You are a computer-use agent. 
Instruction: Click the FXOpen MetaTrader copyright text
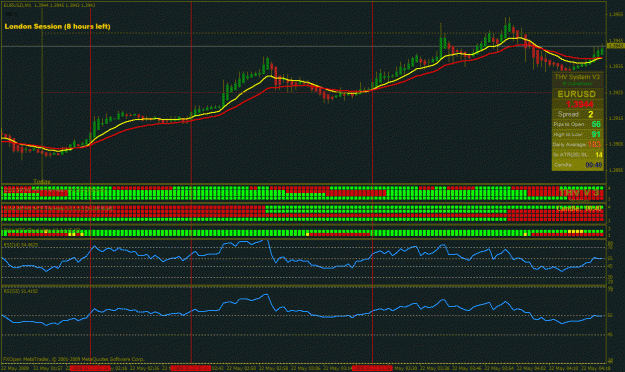[x=74, y=359]
